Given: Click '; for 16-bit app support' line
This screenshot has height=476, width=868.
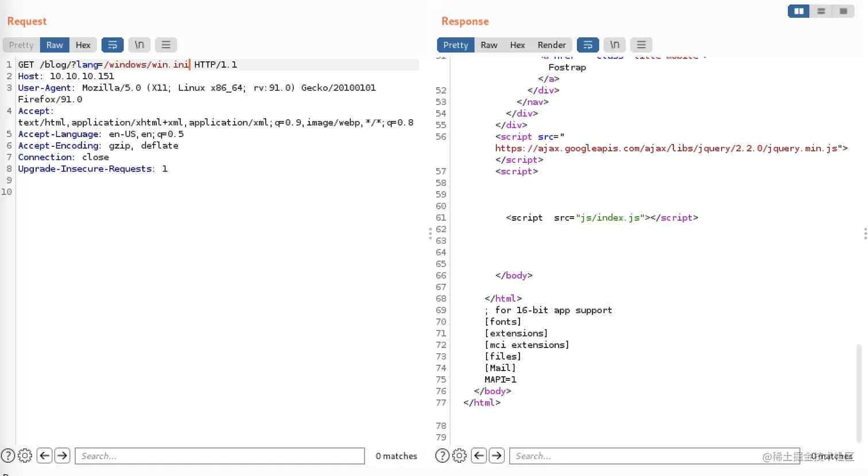Looking at the screenshot, I should pyautogui.click(x=548, y=310).
